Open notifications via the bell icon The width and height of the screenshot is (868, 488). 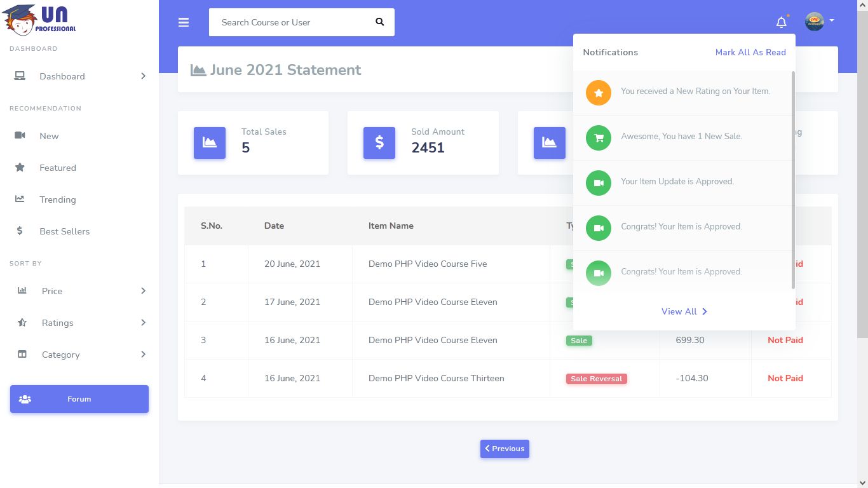coord(782,22)
